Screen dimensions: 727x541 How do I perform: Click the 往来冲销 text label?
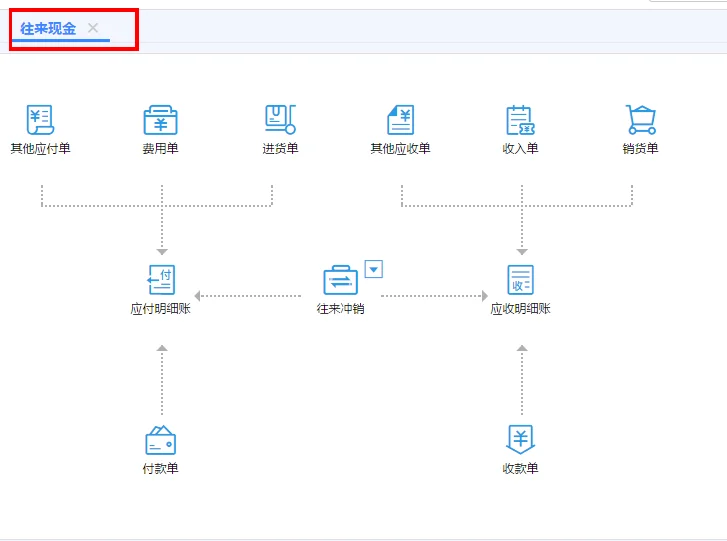340,309
